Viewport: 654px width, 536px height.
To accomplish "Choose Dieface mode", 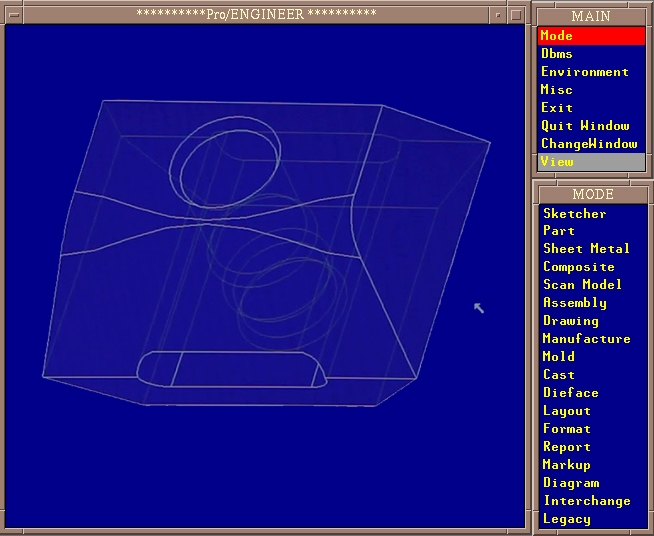I will [593, 393].
